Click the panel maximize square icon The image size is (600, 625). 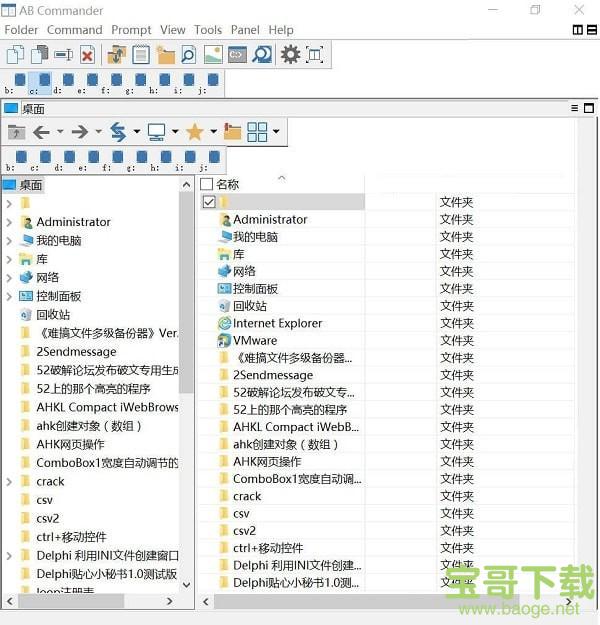589,108
